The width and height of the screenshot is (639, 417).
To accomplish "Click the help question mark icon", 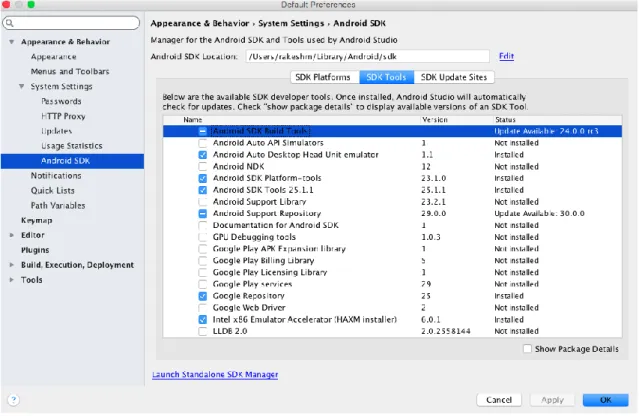I will click(13, 400).
